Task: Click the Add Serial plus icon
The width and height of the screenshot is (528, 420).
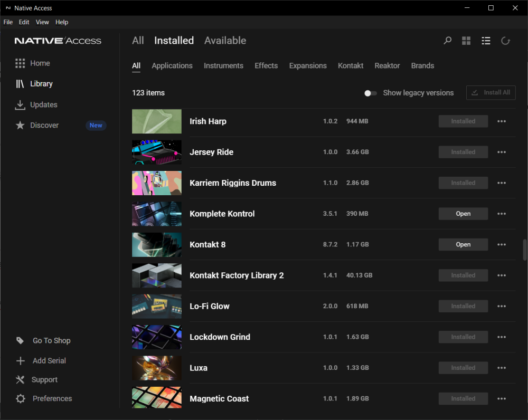Action: tap(20, 361)
